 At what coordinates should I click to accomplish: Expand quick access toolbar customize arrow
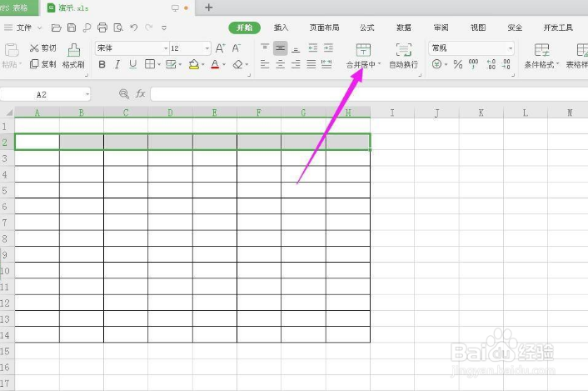(x=164, y=28)
